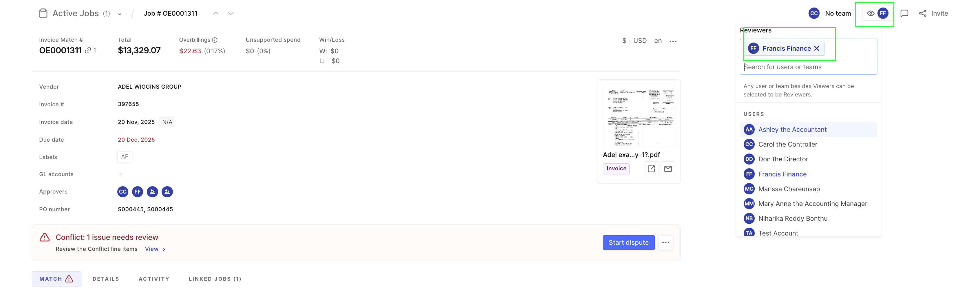Email the Adel invoice attachment

(668, 169)
